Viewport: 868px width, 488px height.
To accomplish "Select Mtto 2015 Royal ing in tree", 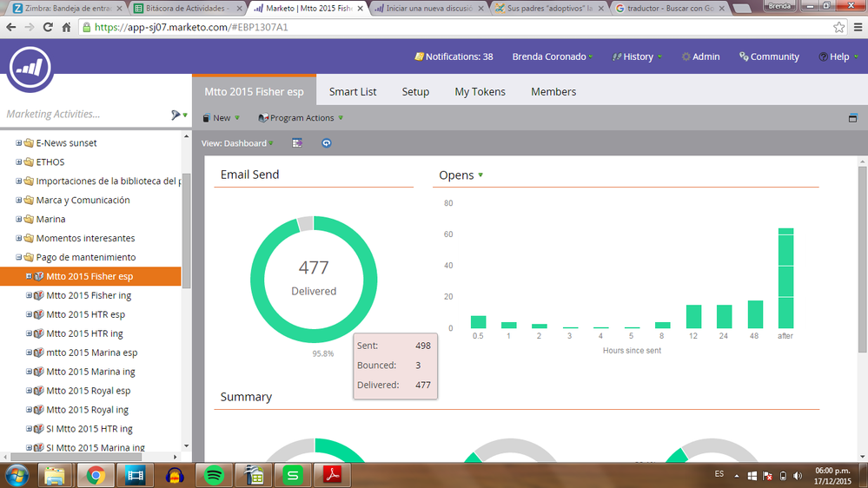I will (x=88, y=410).
